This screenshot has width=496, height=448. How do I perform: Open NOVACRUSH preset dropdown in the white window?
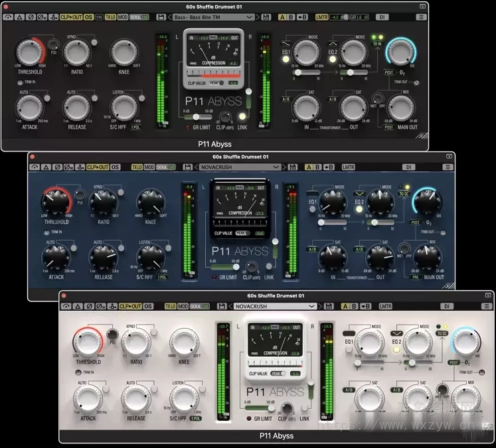point(276,306)
